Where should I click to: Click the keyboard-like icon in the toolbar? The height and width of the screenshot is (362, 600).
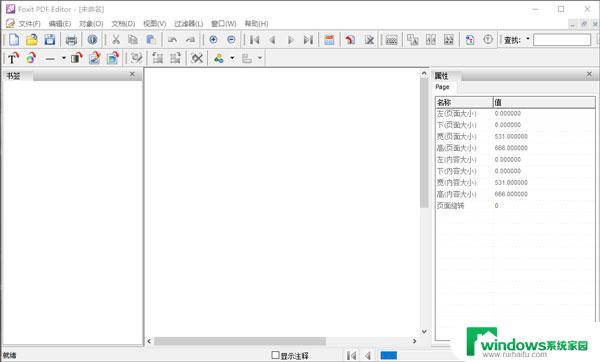(x=391, y=39)
